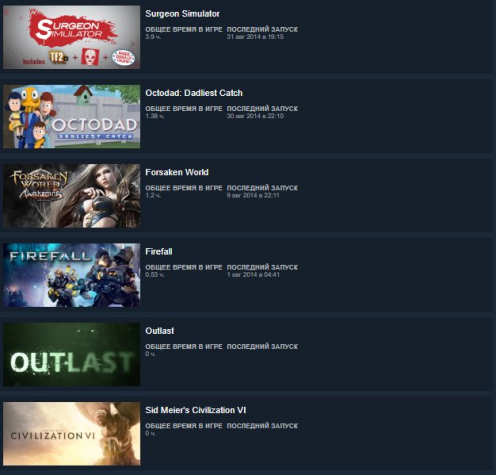Click the TF2 badge in Surgeon Simulator banner
Screen dimensions: 496x475
coord(58,57)
